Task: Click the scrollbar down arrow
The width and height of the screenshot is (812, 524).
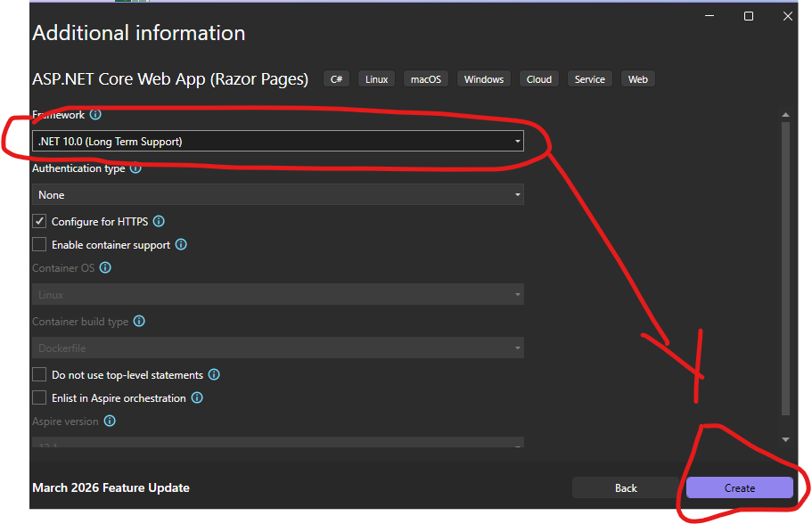Action: (x=785, y=439)
